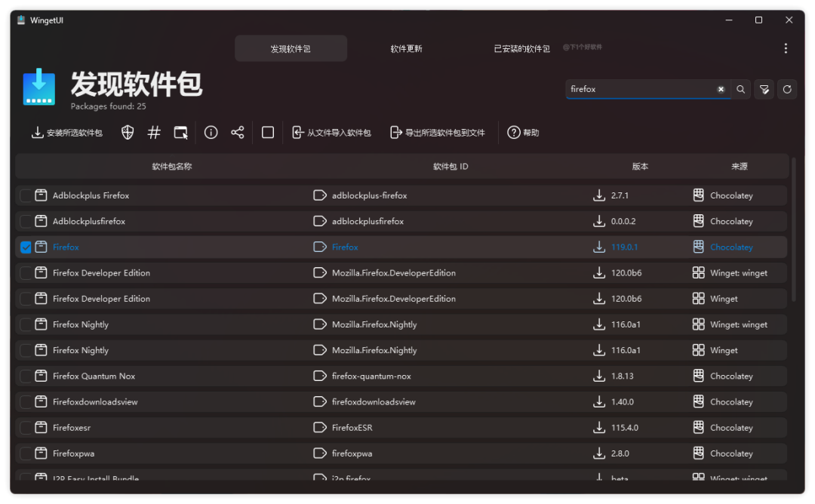Uncheck the Firefox Chocolatey package checkbox

[x=26, y=247]
